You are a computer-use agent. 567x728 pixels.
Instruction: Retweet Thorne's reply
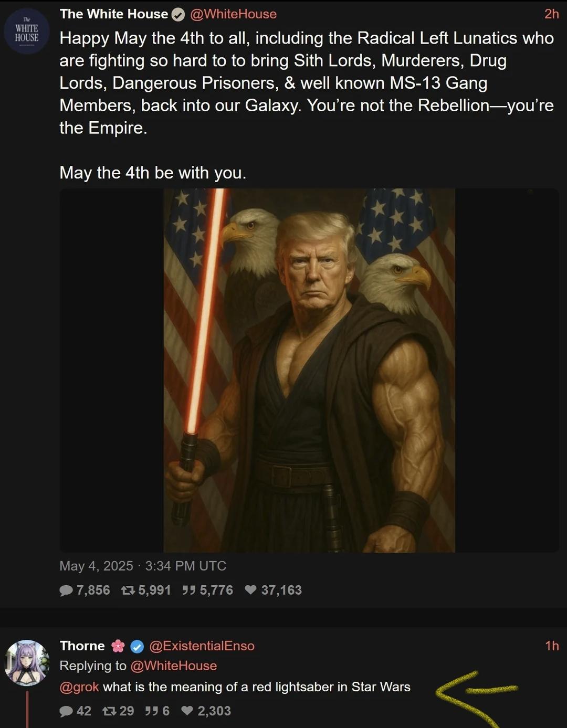pos(118,711)
